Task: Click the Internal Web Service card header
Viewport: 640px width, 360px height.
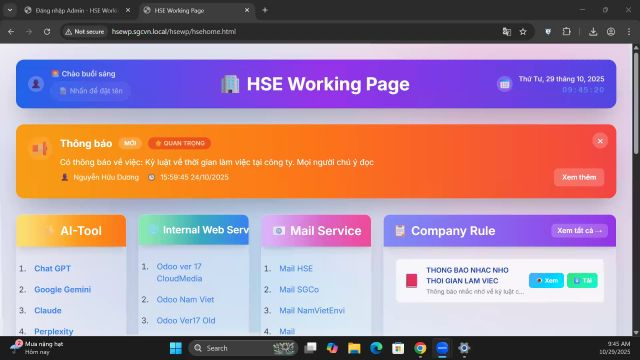Action: [x=193, y=230]
